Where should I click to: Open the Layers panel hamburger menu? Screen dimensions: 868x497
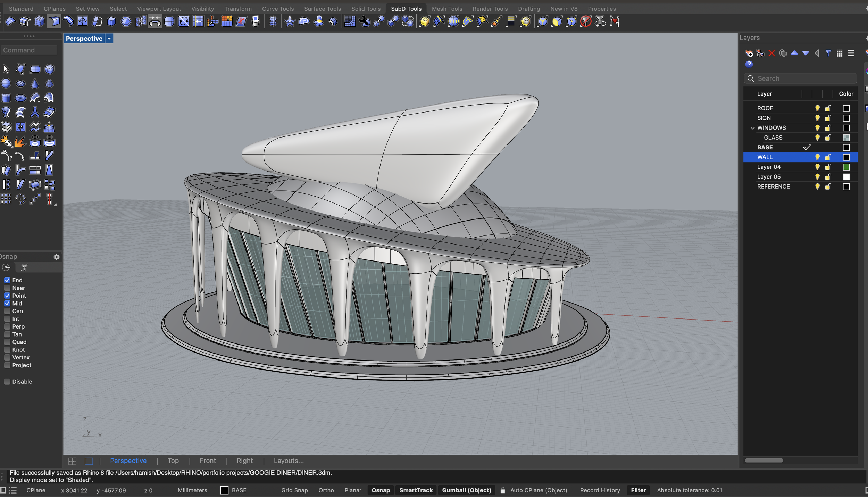tap(851, 53)
